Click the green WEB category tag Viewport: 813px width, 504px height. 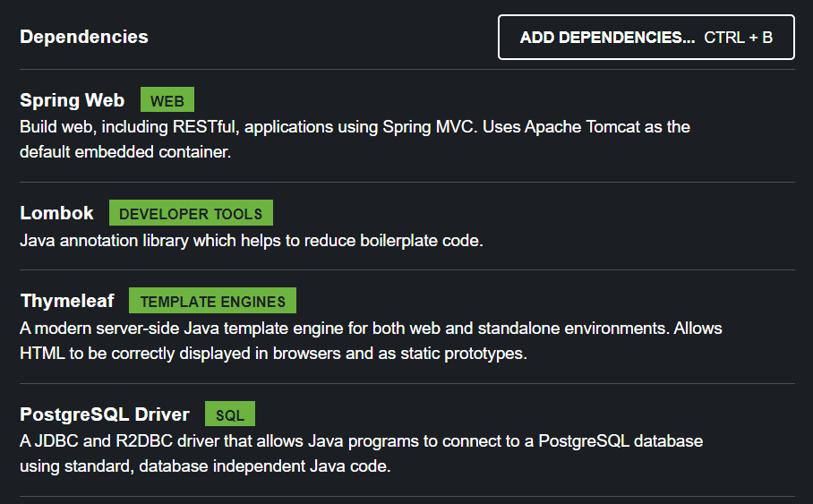click(x=167, y=100)
